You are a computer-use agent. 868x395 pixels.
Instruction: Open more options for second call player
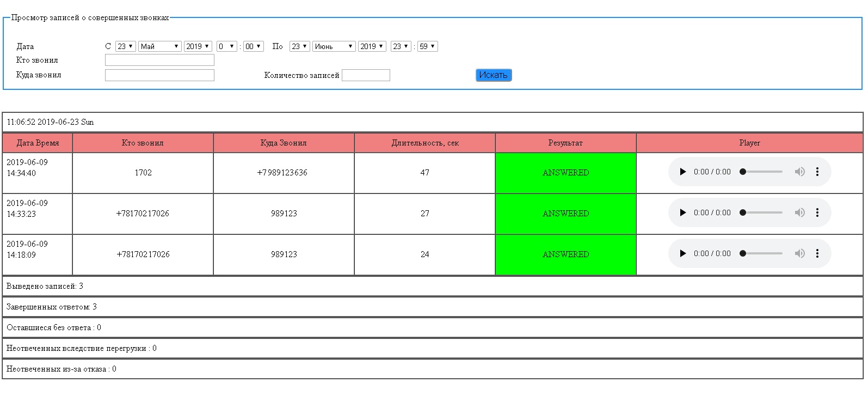coord(817,213)
